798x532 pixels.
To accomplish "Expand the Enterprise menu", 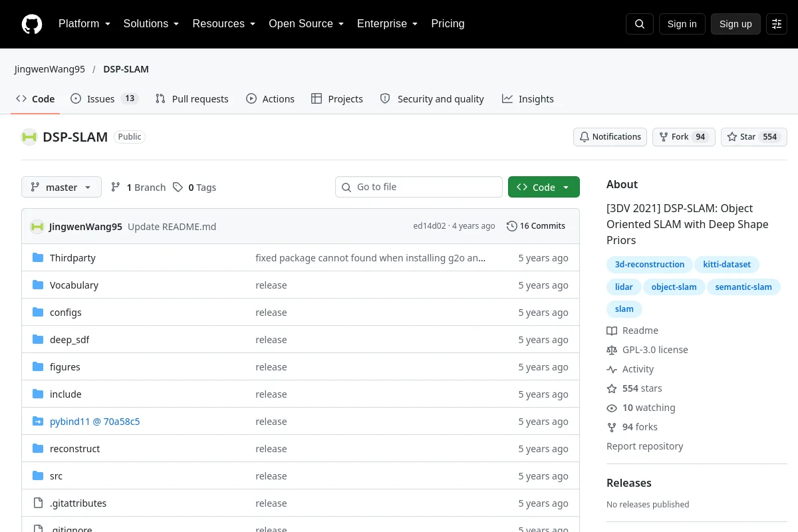I will [x=387, y=24].
